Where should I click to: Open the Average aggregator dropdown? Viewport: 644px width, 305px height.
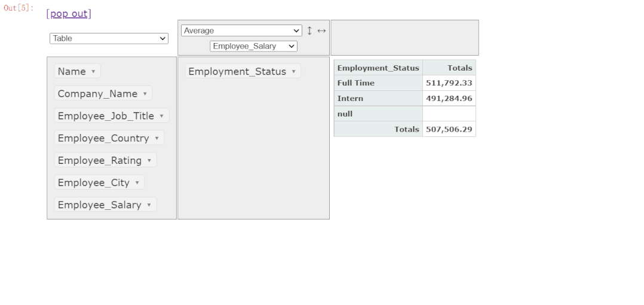[x=241, y=30]
